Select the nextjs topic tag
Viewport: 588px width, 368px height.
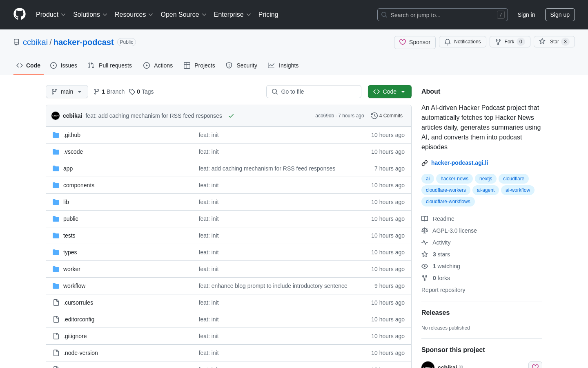pyautogui.click(x=486, y=179)
